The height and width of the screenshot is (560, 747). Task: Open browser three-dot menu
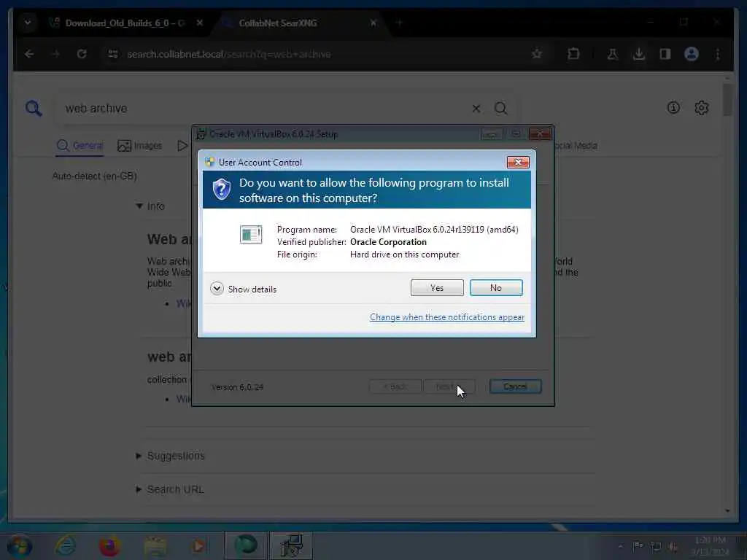point(718,54)
